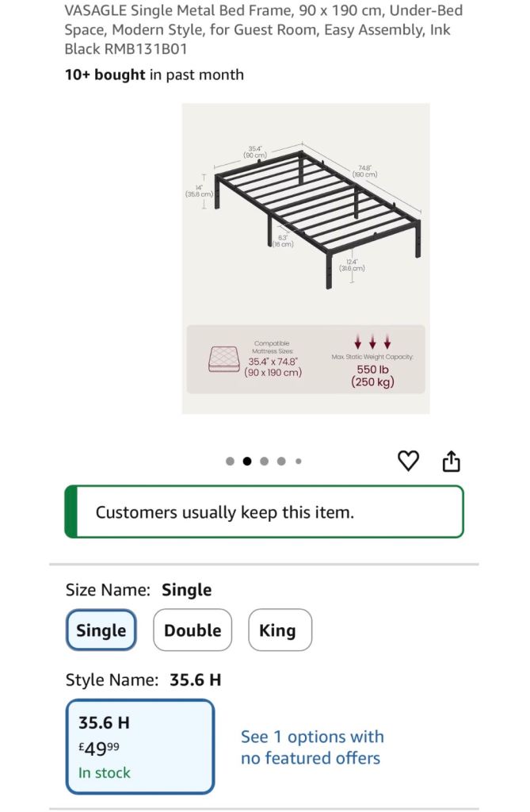Choose Double size option
The image size is (530, 812).
click(193, 630)
